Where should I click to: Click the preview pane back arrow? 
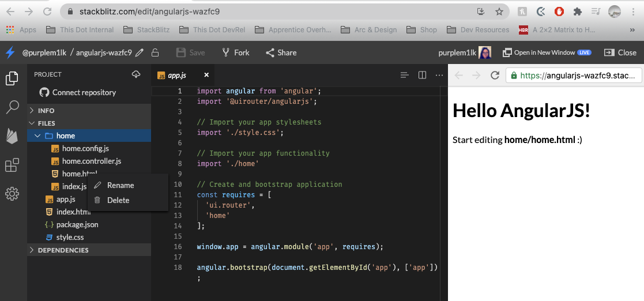(x=459, y=75)
